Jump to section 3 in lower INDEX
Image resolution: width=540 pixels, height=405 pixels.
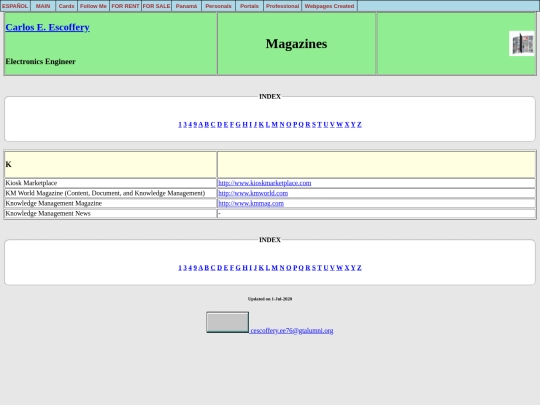185,268
